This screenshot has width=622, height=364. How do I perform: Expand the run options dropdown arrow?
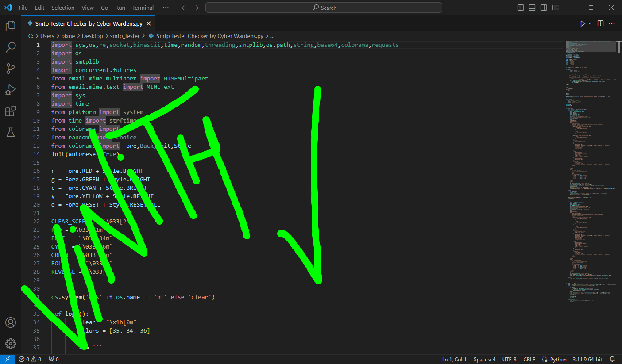590,23
